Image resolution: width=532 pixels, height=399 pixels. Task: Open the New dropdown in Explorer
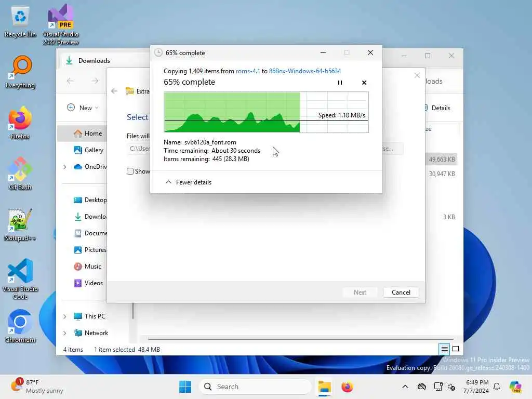click(x=83, y=108)
